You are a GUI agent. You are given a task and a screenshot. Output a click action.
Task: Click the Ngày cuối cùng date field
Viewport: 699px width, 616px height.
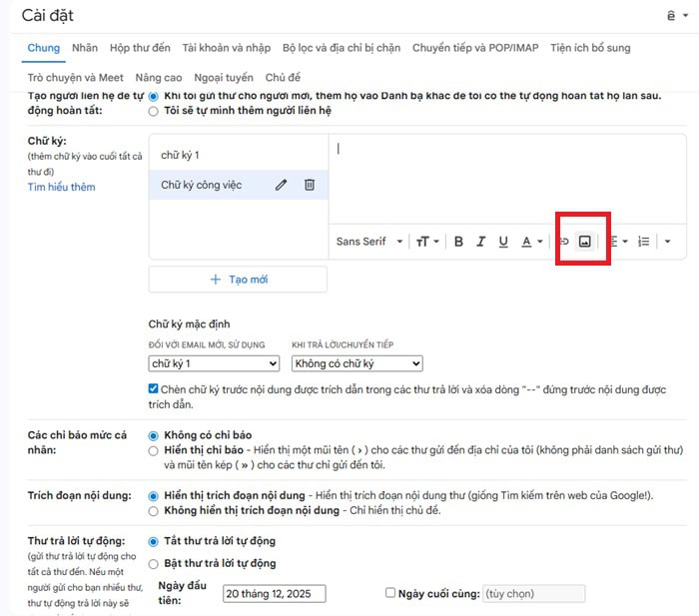[x=533, y=594]
